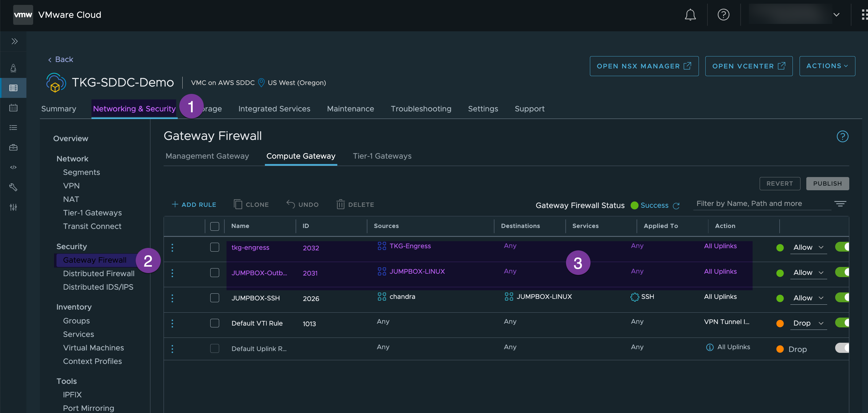Open the Settings tab

point(483,109)
